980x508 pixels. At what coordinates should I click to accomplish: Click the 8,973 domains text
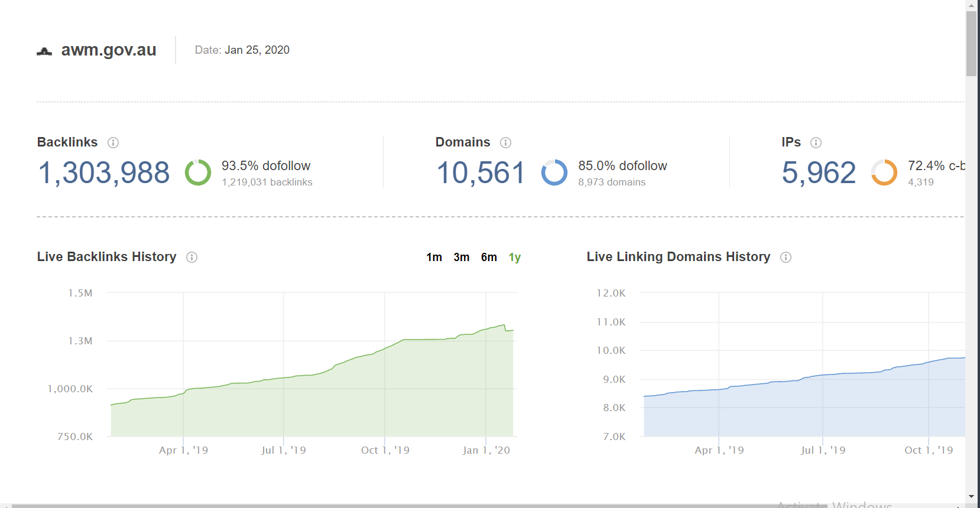pos(612,182)
